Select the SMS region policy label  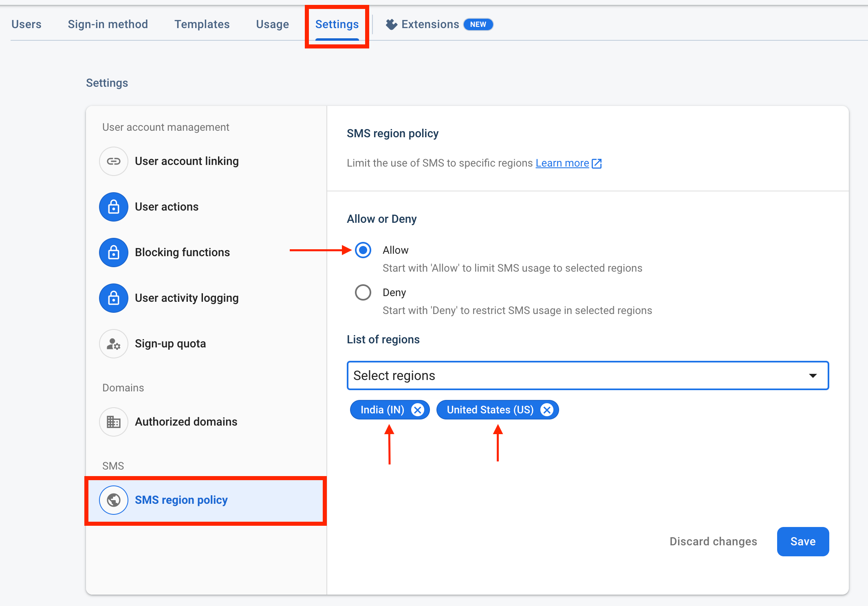click(x=181, y=500)
